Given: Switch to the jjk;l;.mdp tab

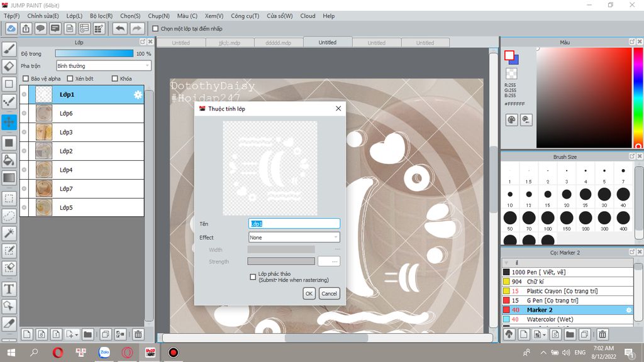Looking at the screenshot, I should coord(230,43).
